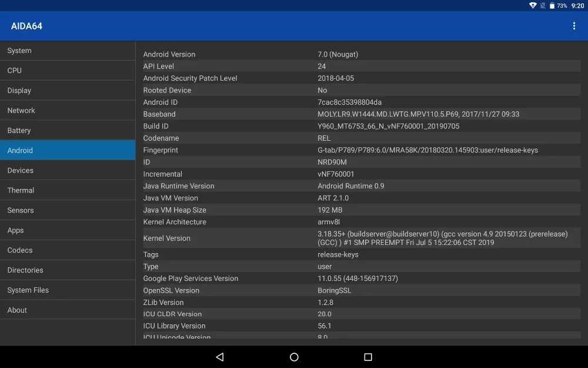The image size is (588, 368).
Task: Select the Play Services version 11.0.55
Action: 358,279
